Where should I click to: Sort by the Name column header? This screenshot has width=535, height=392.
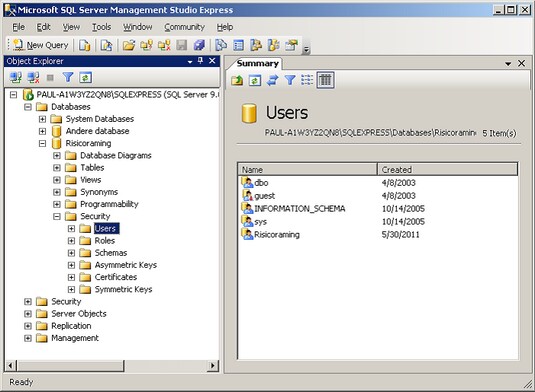(307, 170)
